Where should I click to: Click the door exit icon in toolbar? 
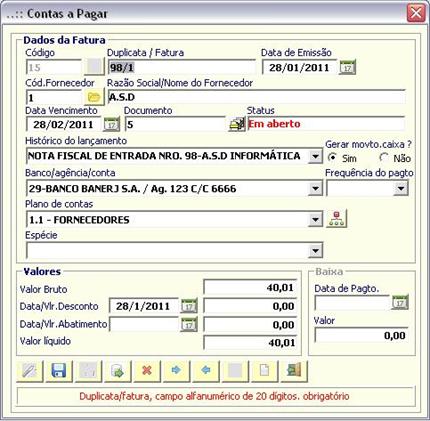click(x=294, y=370)
